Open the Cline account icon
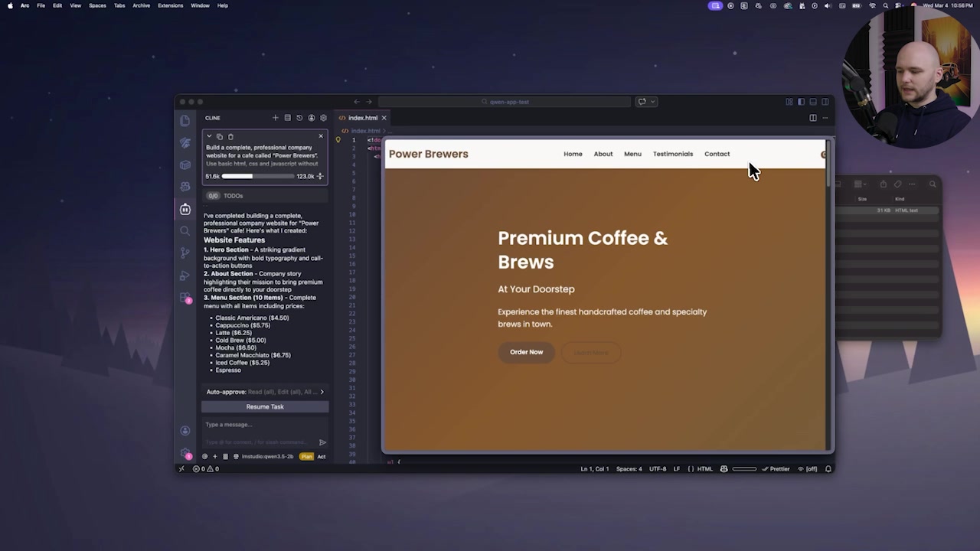This screenshot has height=551, width=980. click(312, 118)
